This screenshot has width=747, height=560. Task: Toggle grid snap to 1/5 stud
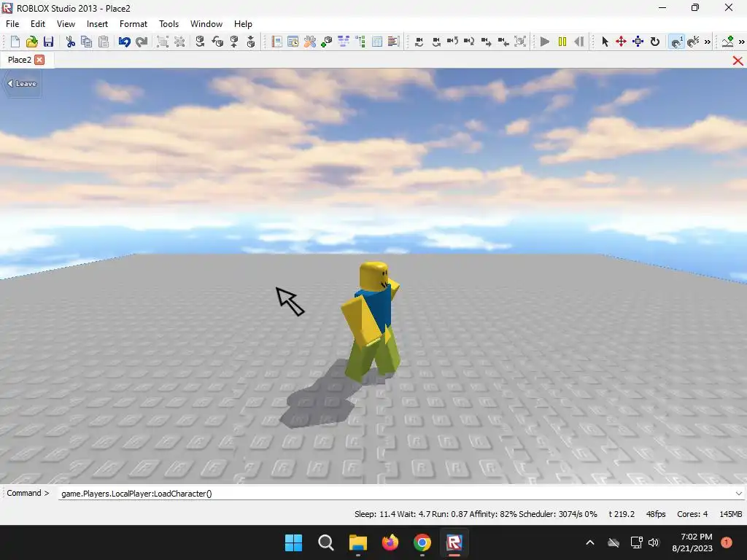click(694, 42)
